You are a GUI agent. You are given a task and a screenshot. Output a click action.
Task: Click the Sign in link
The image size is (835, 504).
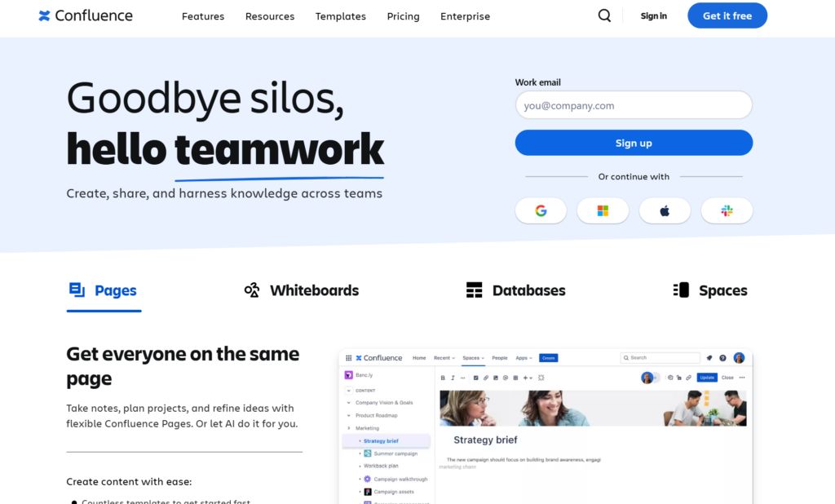[x=653, y=16]
